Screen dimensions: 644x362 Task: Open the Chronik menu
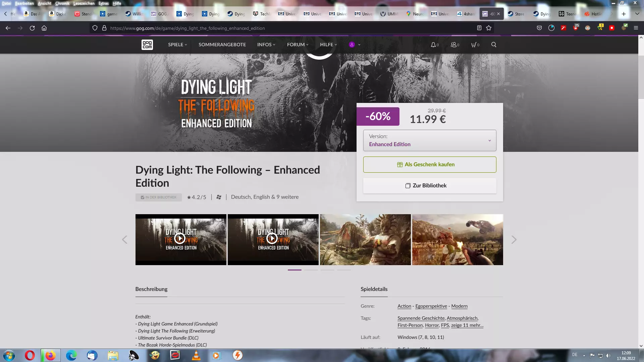tap(62, 3)
